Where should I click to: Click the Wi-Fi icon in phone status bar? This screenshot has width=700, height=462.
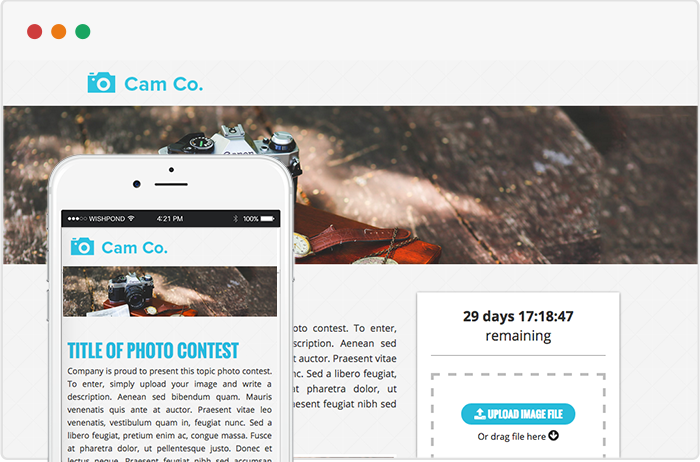131,218
